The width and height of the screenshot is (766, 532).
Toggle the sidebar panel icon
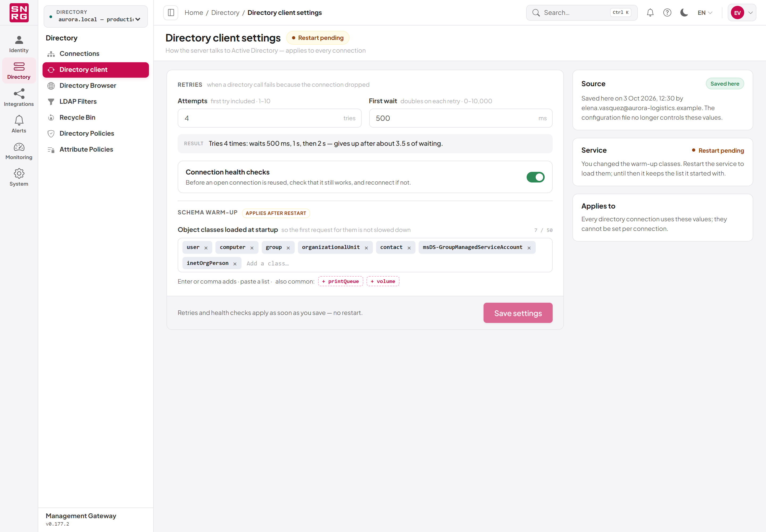(x=171, y=13)
